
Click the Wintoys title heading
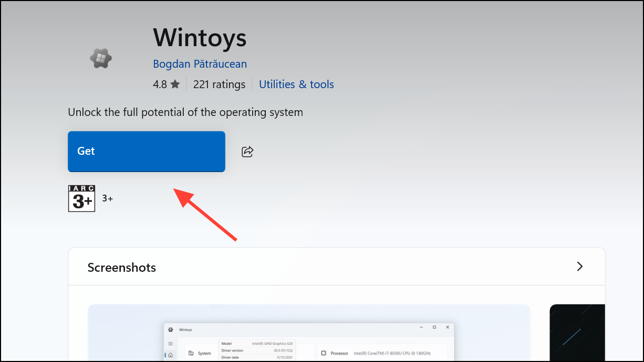[x=200, y=37]
